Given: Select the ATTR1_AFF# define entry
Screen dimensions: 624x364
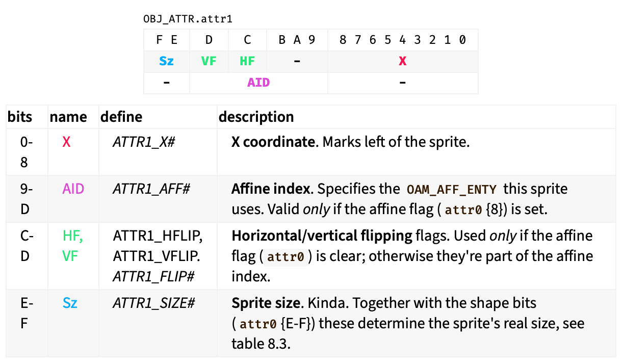Looking at the screenshot, I should (x=151, y=189).
